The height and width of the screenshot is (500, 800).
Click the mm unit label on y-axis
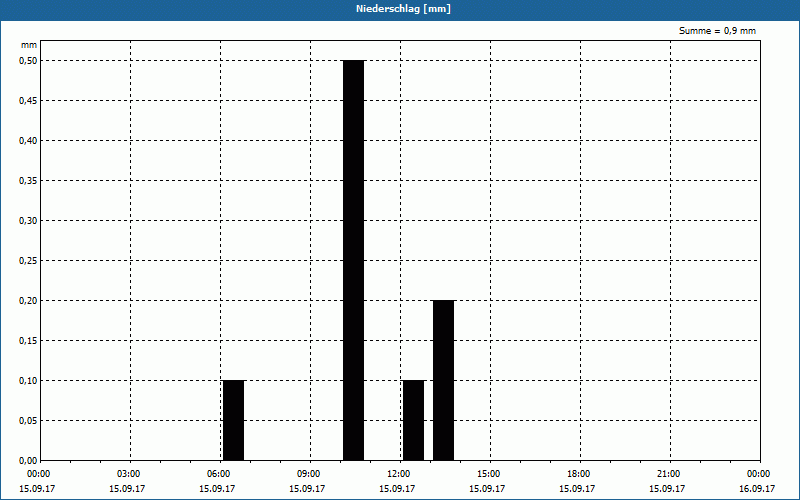29,45
